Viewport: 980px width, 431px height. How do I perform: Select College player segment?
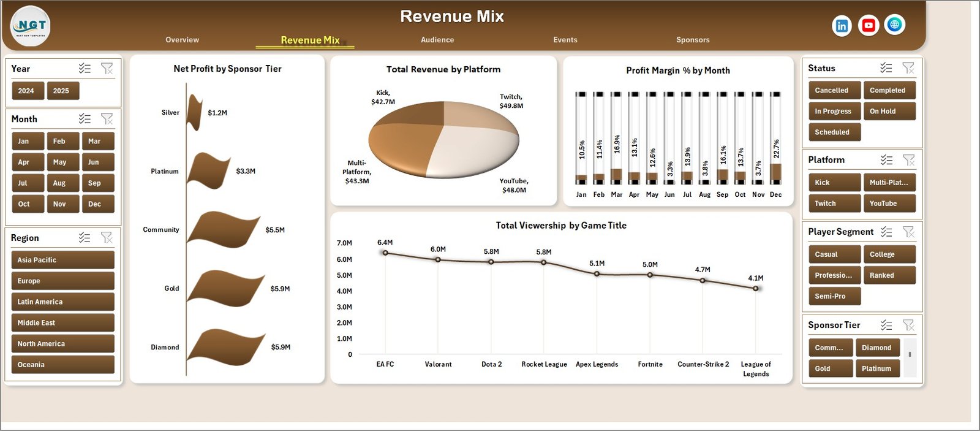pos(889,254)
